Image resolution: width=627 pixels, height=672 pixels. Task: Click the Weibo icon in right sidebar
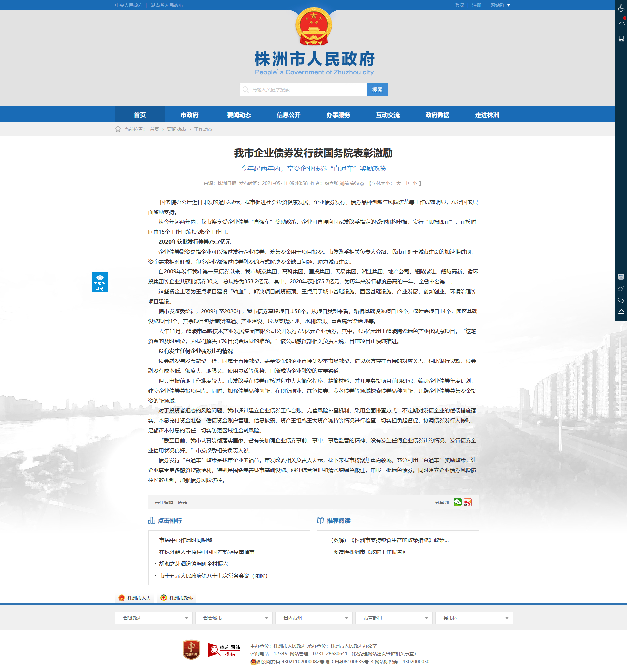point(621,288)
